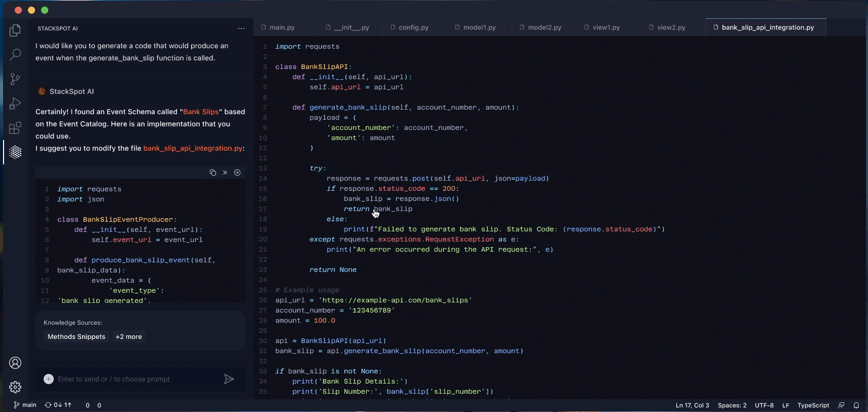Click the Methods Snippets knowledge source
This screenshot has width=868, height=412.
(x=77, y=336)
